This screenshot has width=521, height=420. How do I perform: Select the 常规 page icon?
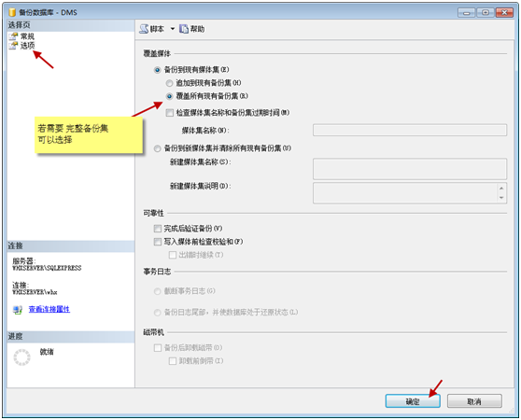13,36
